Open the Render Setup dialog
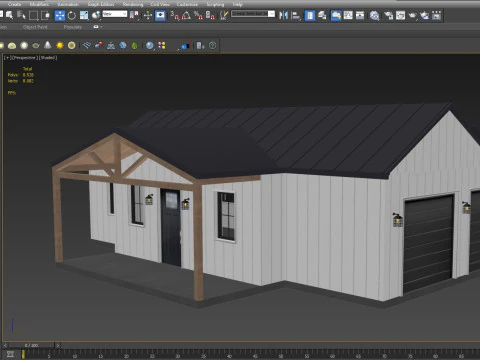 tap(388, 15)
